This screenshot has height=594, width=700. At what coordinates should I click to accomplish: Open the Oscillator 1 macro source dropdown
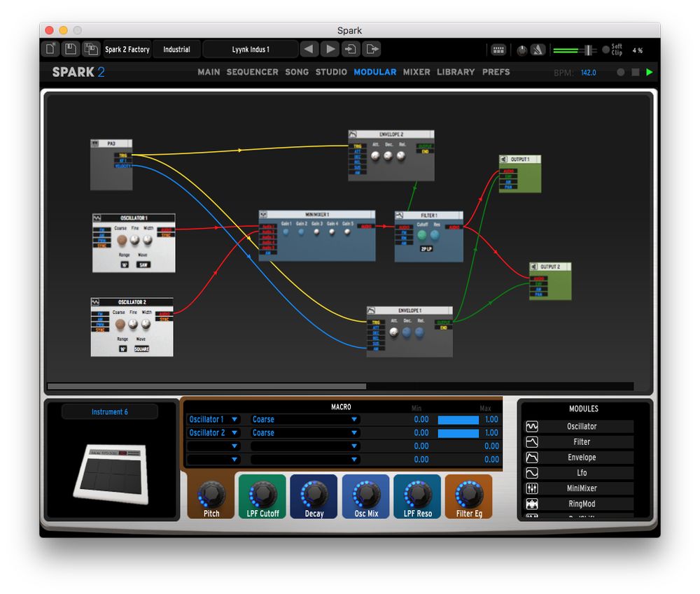213,419
